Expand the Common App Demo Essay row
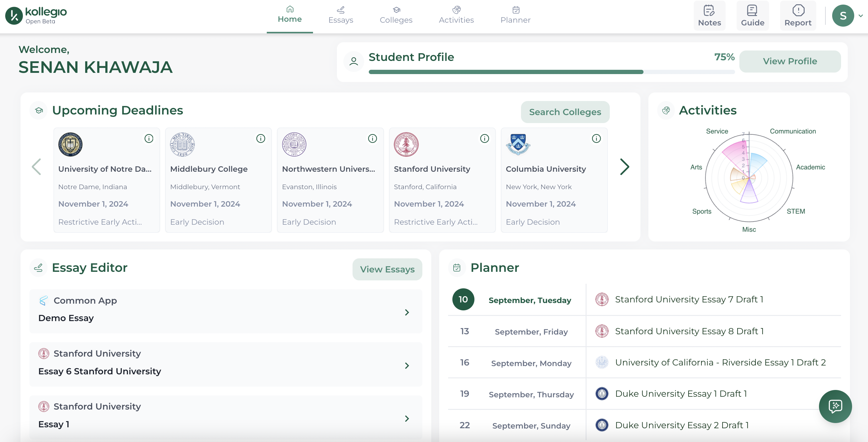 coord(407,312)
